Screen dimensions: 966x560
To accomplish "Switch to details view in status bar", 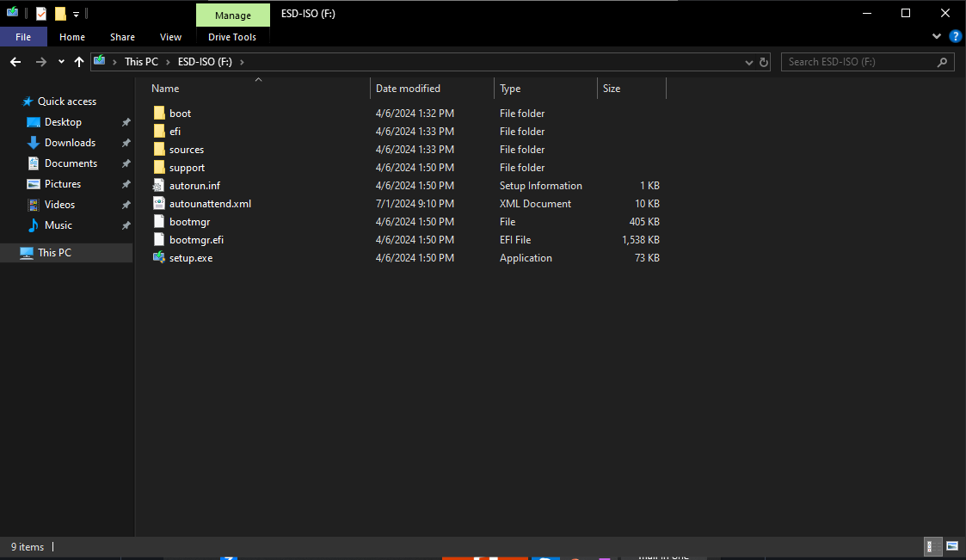I will click(931, 546).
